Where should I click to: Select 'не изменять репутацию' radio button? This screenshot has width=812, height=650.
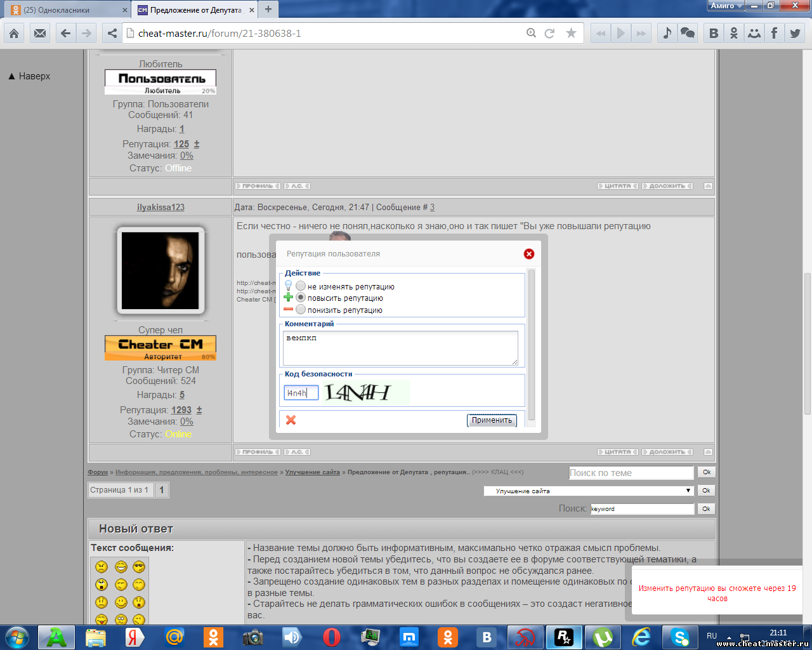(301, 286)
